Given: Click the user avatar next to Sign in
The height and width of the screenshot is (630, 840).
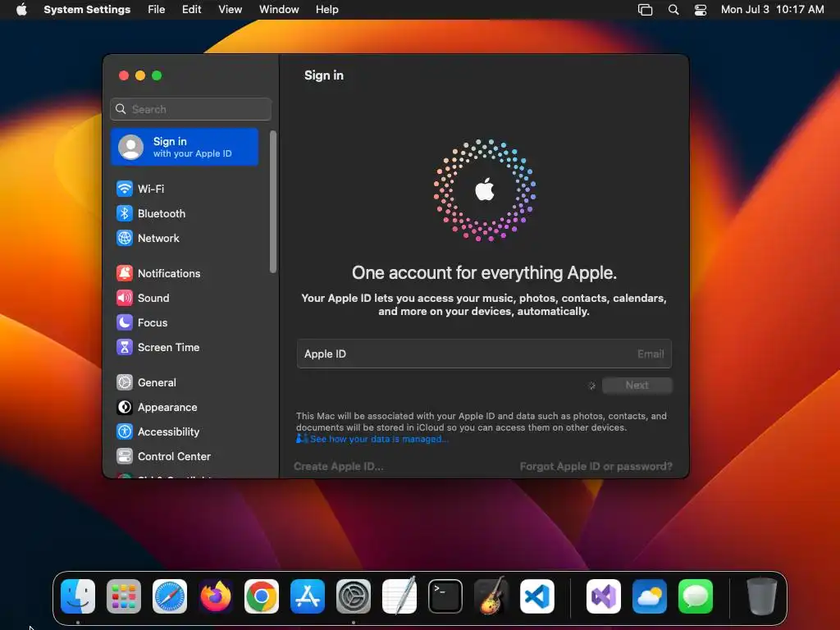Looking at the screenshot, I should tap(130, 147).
